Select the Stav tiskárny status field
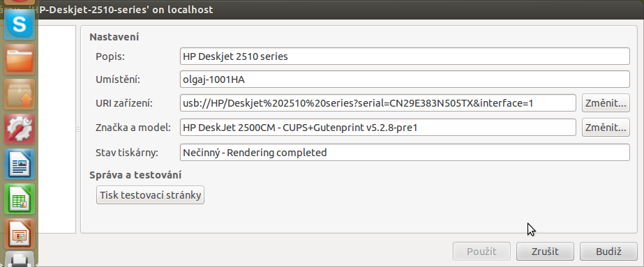The width and height of the screenshot is (644, 267). [405, 153]
